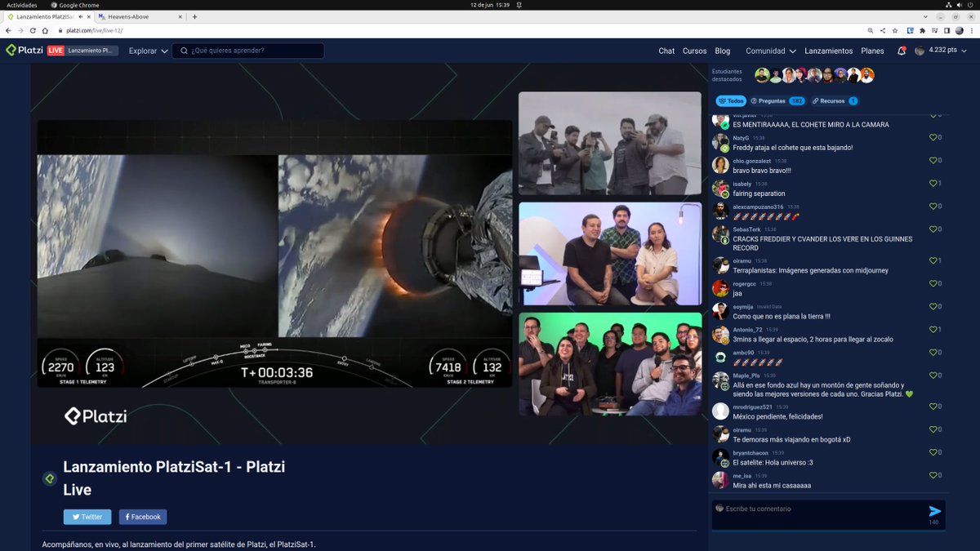Click the Platzi logo in header
Screen dimensions: 980x551
(x=24, y=51)
